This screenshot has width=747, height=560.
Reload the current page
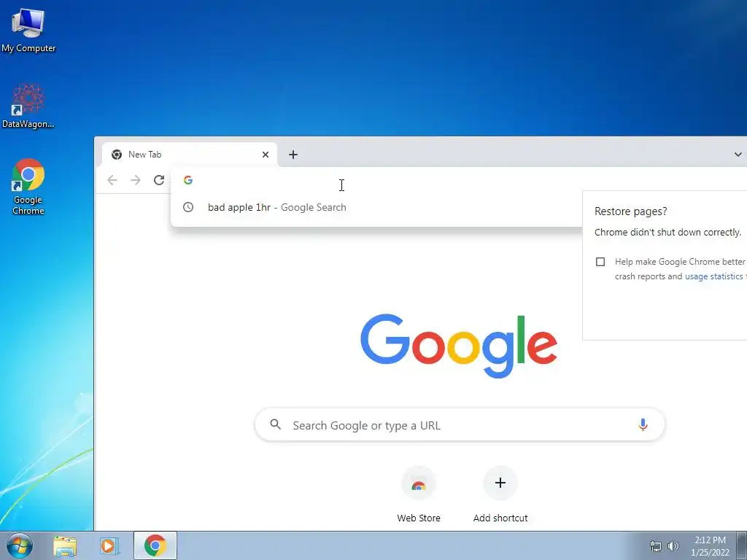click(x=159, y=180)
